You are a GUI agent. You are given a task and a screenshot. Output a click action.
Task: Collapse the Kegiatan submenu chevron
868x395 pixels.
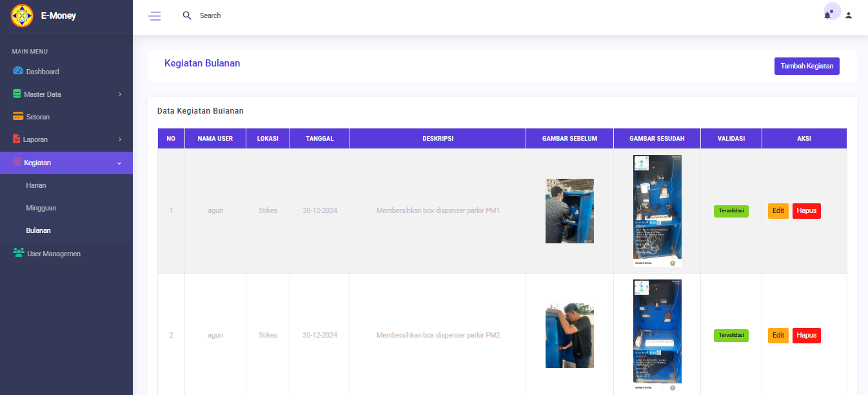pyautogui.click(x=119, y=163)
